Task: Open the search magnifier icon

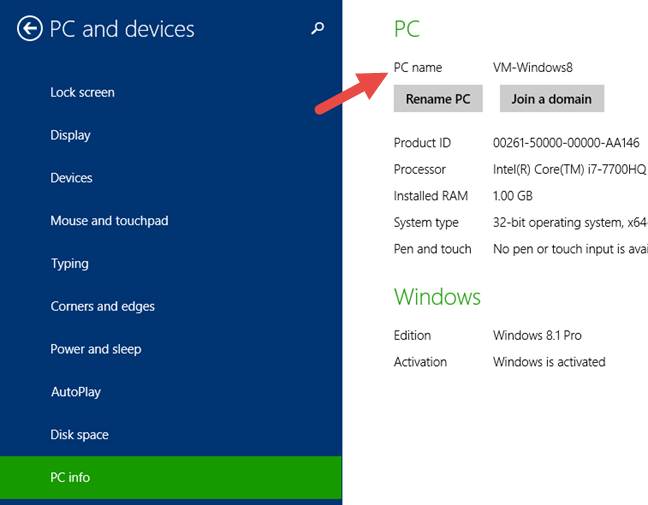Action: tap(317, 28)
